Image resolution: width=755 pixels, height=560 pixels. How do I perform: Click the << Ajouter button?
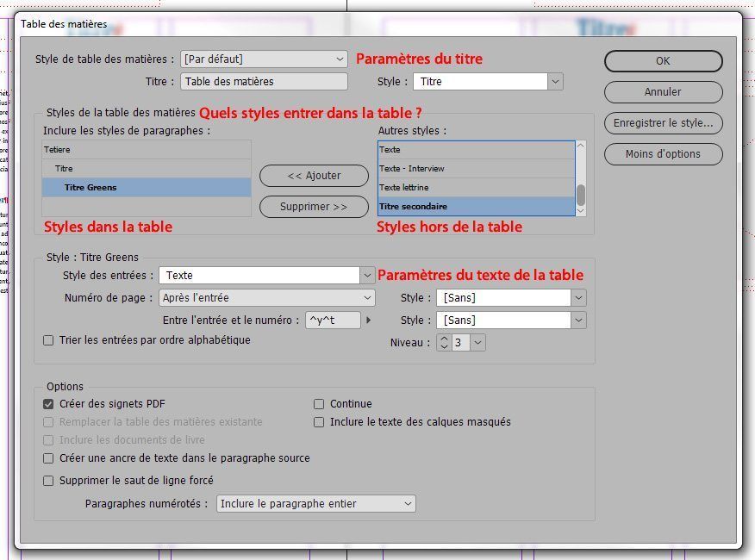tap(314, 176)
